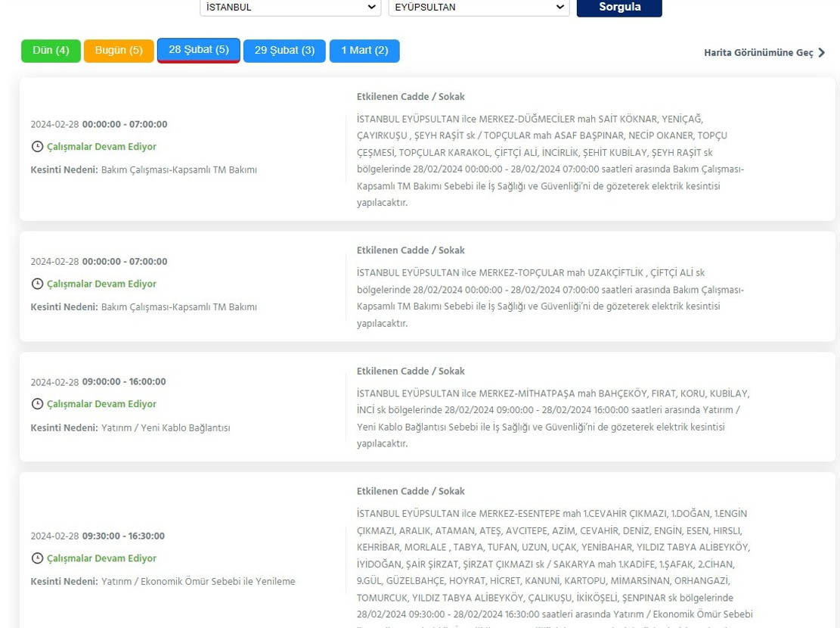
Task: Click the clock icon in the DÜĞMECİLER outage card
Action: (x=37, y=147)
